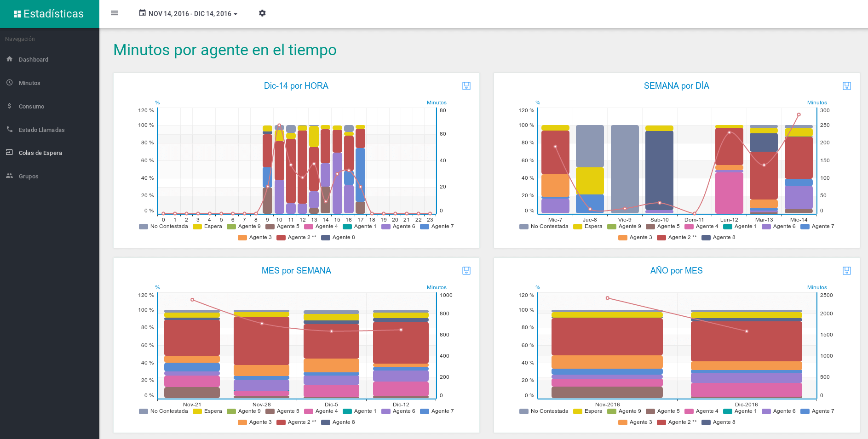Click the Estadísticas title in header
868x439 pixels.
click(53, 14)
